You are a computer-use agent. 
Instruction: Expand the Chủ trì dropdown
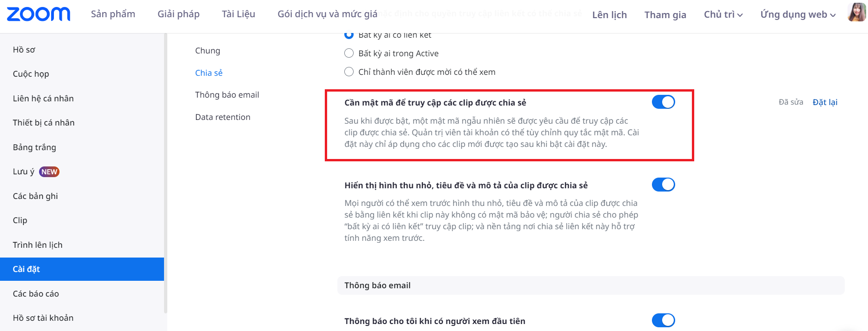pos(723,15)
